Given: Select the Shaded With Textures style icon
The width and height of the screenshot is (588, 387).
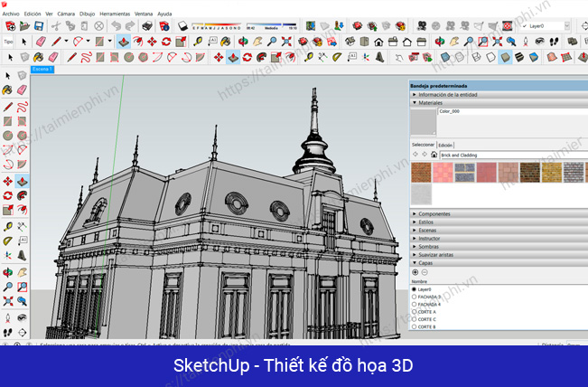Looking at the screenshot, I should tap(519, 57).
